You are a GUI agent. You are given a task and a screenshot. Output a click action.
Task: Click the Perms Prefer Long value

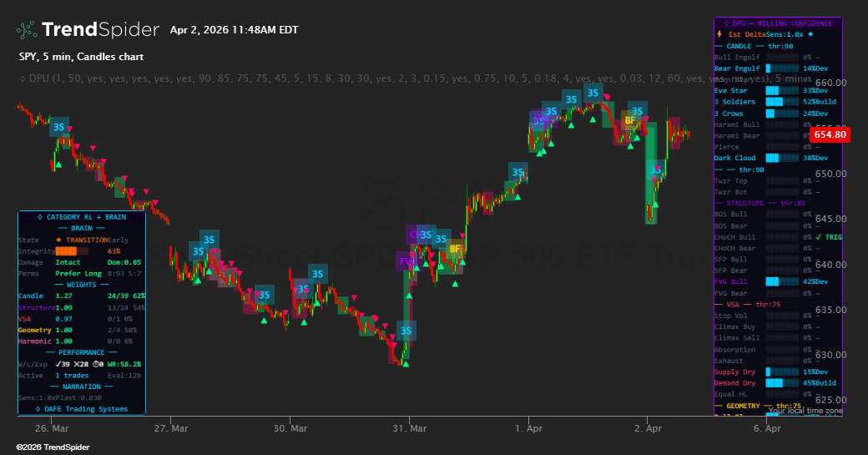coord(78,274)
